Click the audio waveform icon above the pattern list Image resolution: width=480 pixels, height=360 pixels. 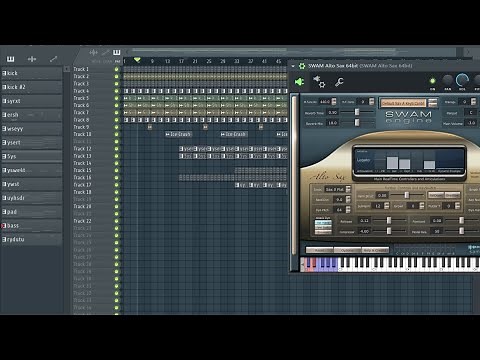32,59
